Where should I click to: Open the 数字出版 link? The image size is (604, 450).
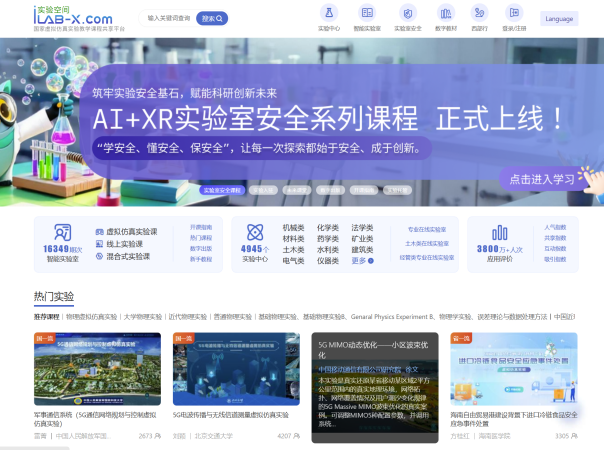tap(201, 249)
